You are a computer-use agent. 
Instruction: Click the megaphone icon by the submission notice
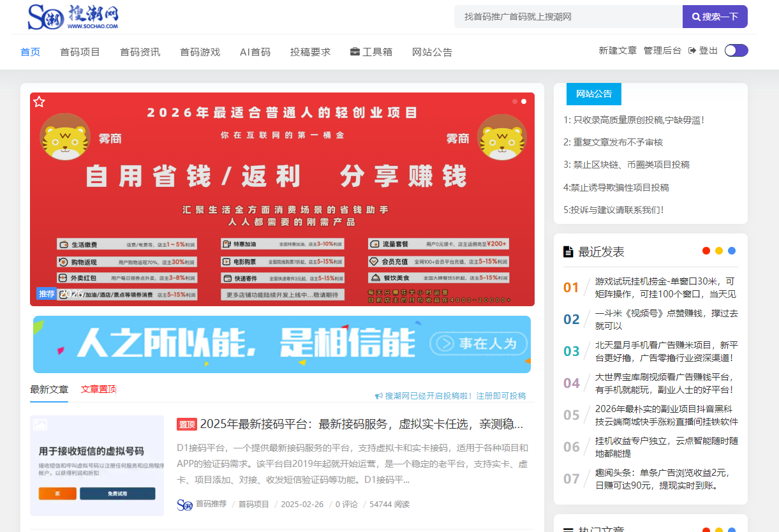click(x=378, y=396)
